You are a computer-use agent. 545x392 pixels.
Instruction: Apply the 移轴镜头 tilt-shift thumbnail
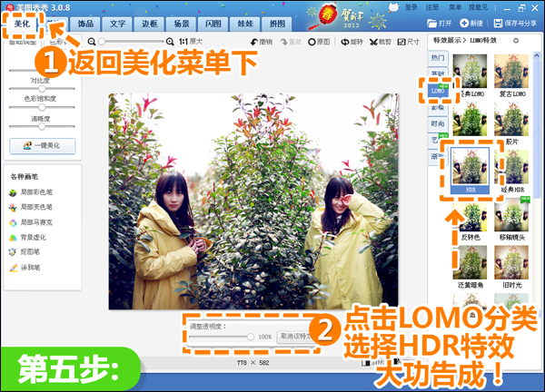tap(511, 214)
